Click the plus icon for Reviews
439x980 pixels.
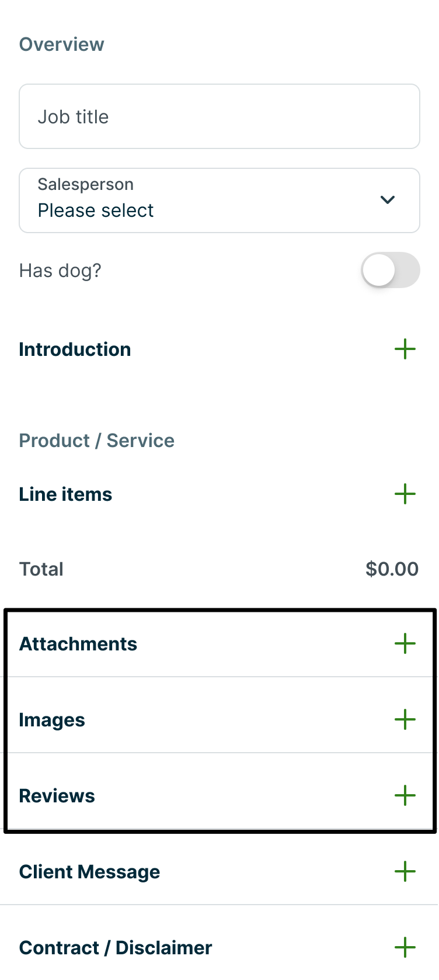click(405, 796)
